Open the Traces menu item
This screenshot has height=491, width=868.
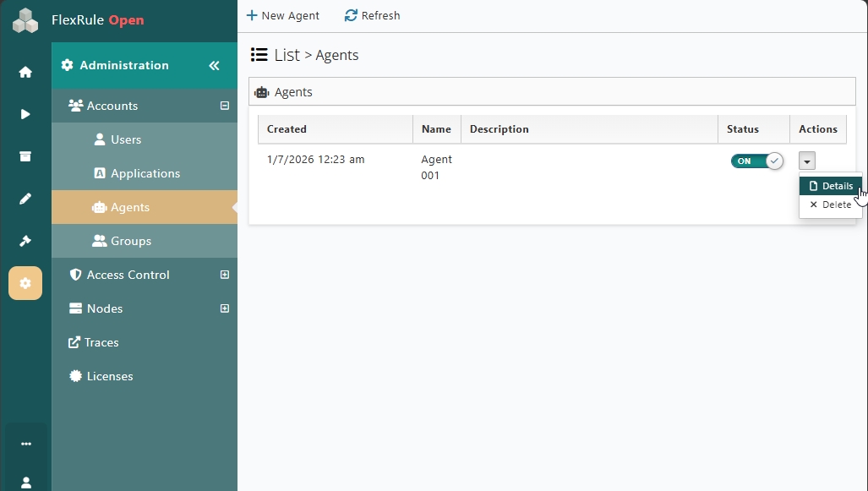pyautogui.click(x=145, y=342)
